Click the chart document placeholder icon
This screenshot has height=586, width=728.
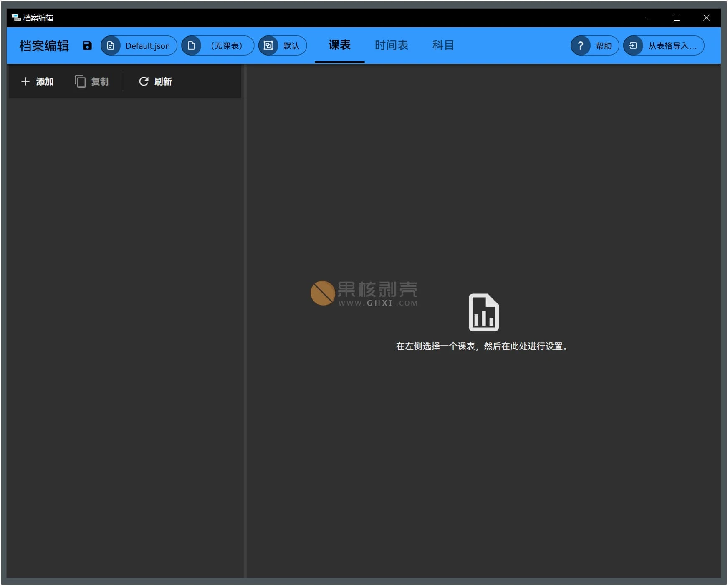483,312
